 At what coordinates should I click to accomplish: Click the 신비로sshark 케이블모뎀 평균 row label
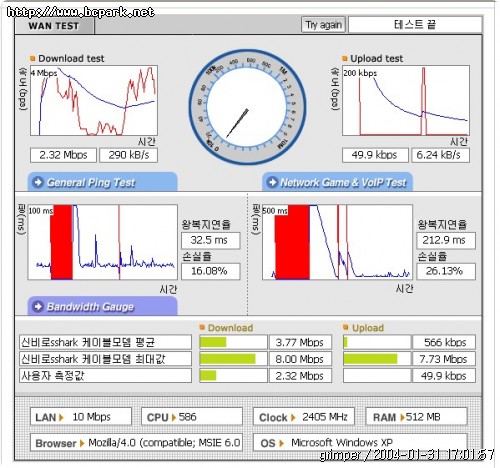[x=105, y=342]
